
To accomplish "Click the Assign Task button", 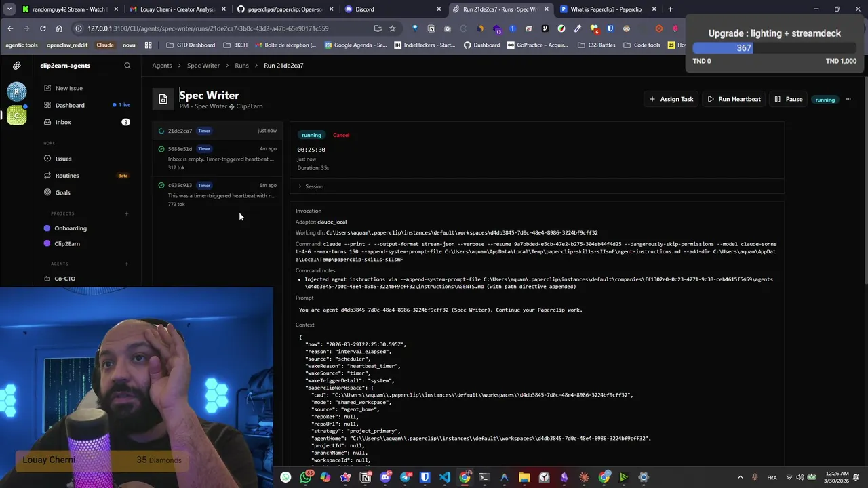I will click(671, 99).
